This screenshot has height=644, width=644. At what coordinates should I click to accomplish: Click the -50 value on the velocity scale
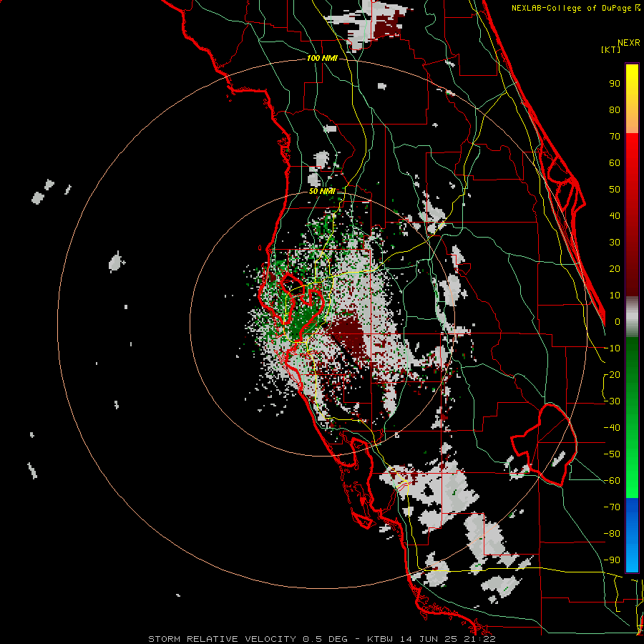[x=612, y=454]
